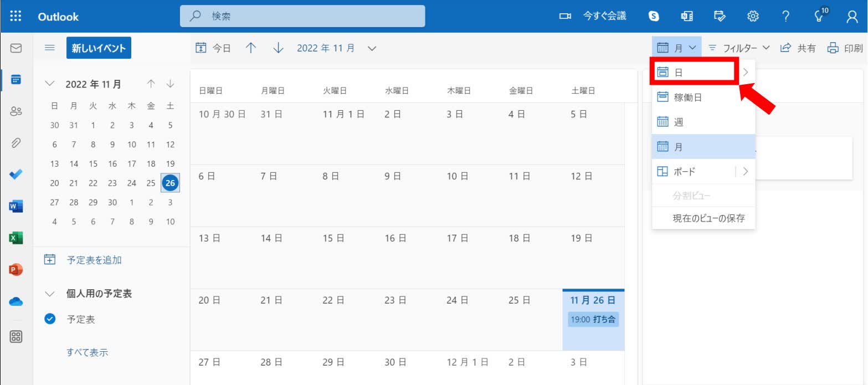Launch Word from left rail
868x385 pixels.
pyautogui.click(x=16, y=206)
